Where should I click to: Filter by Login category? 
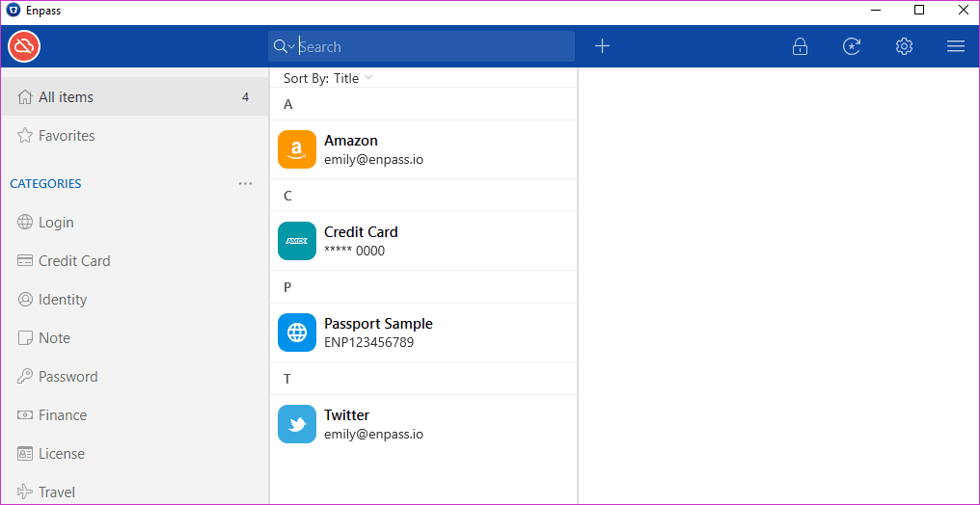click(134, 223)
